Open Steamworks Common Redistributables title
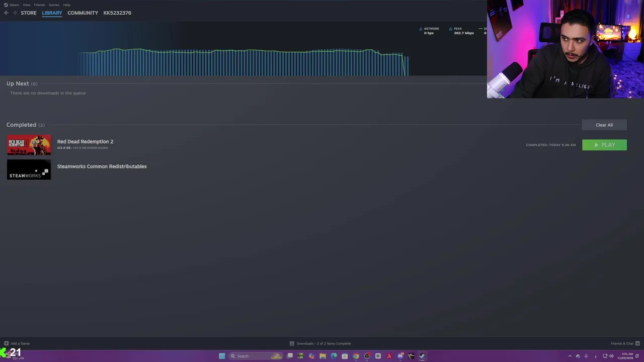 tap(102, 166)
